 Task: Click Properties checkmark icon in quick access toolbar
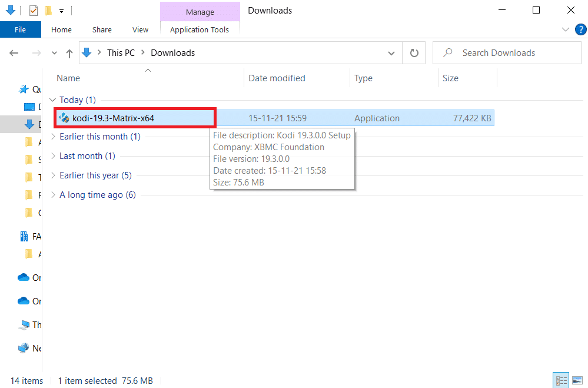tap(34, 11)
